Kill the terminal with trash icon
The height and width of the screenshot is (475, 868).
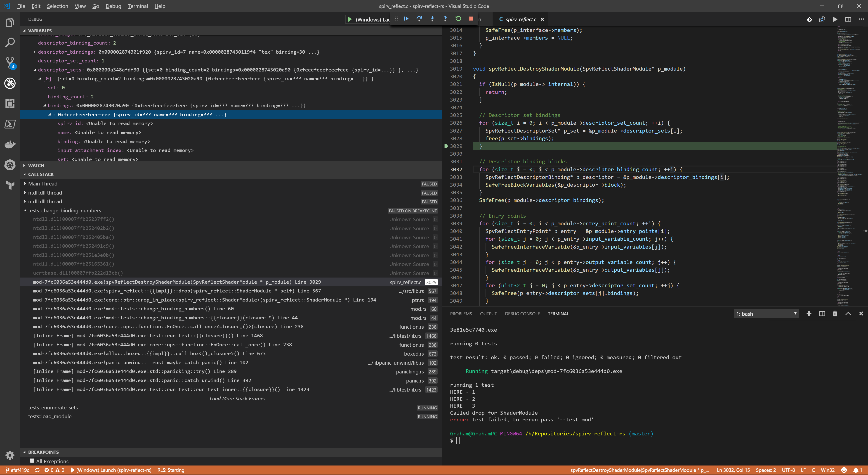point(835,313)
